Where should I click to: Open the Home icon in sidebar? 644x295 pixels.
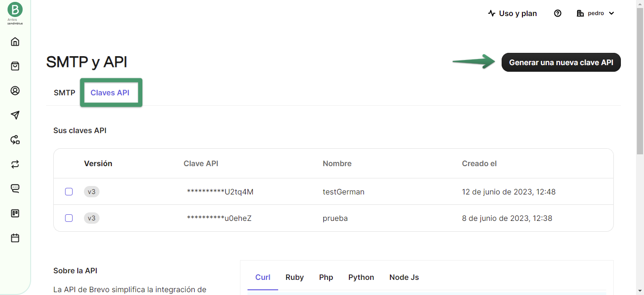click(15, 42)
